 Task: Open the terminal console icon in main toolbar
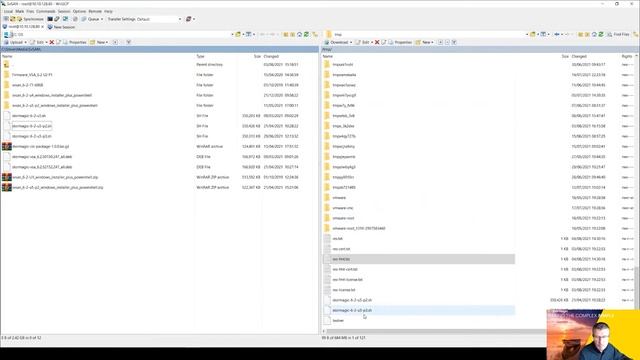(x=50, y=19)
